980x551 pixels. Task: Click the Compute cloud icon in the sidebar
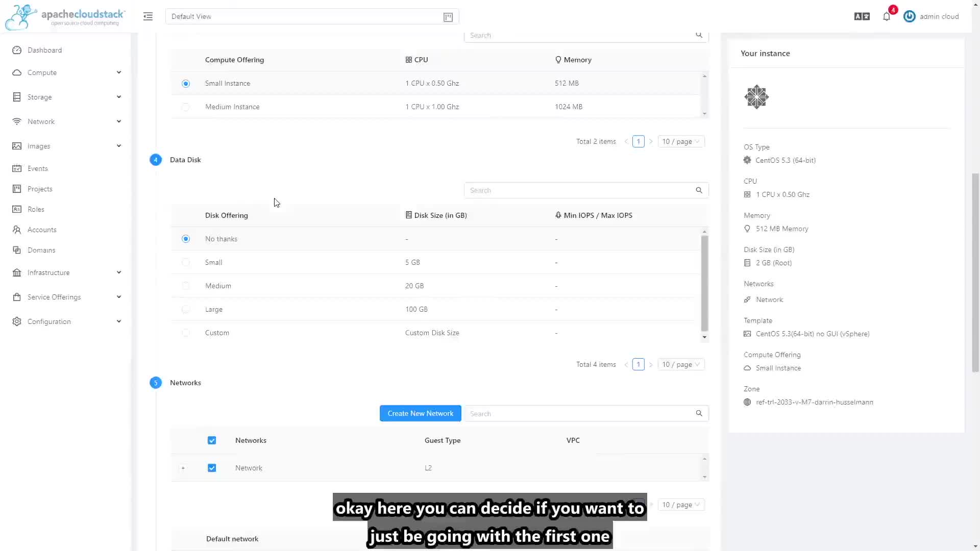(17, 72)
